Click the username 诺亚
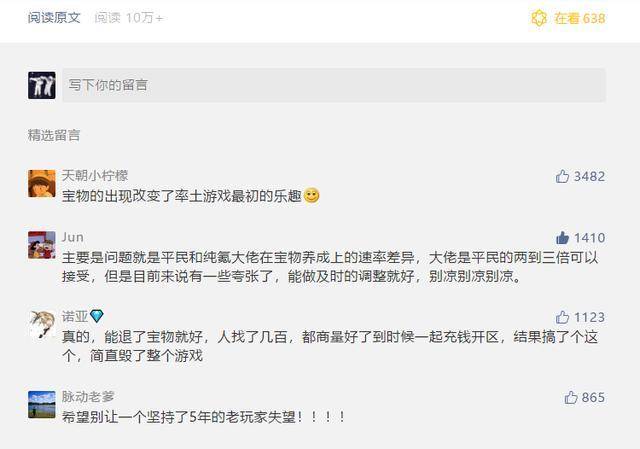 pyautogui.click(x=75, y=316)
